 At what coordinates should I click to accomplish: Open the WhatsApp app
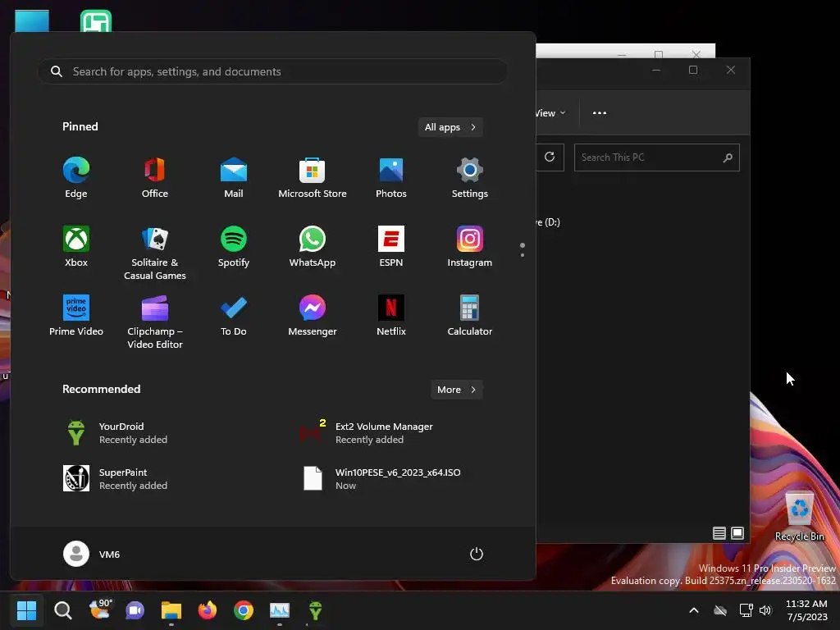pos(313,246)
